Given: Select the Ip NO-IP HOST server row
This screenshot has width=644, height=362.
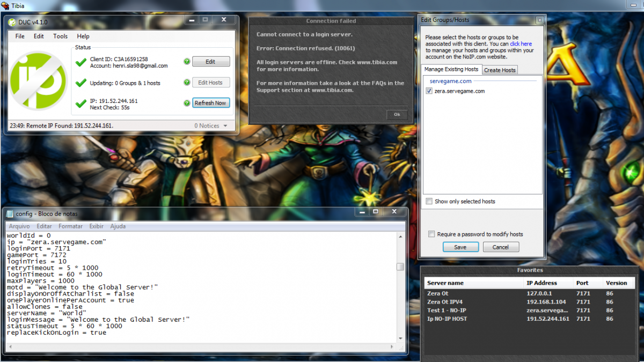Looking at the screenshot, I should 529,319.
